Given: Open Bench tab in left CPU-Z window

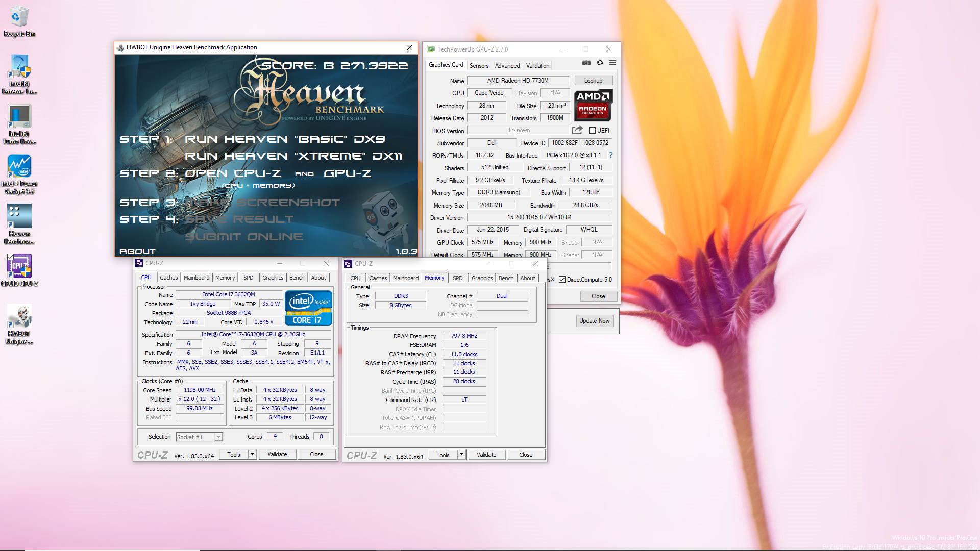Looking at the screenshot, I should pyautogui.click(x=297, y=278).
